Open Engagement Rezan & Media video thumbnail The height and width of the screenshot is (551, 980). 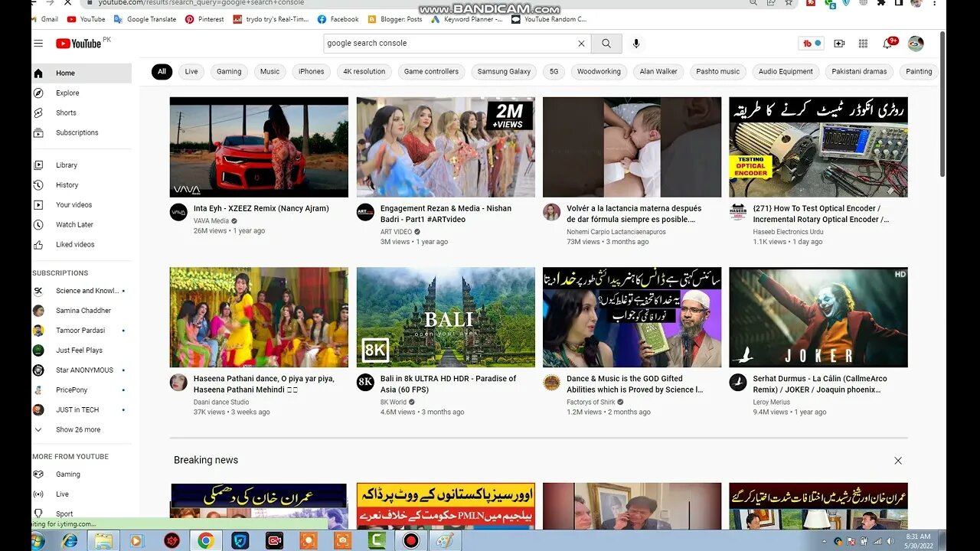tap(446, 147)
